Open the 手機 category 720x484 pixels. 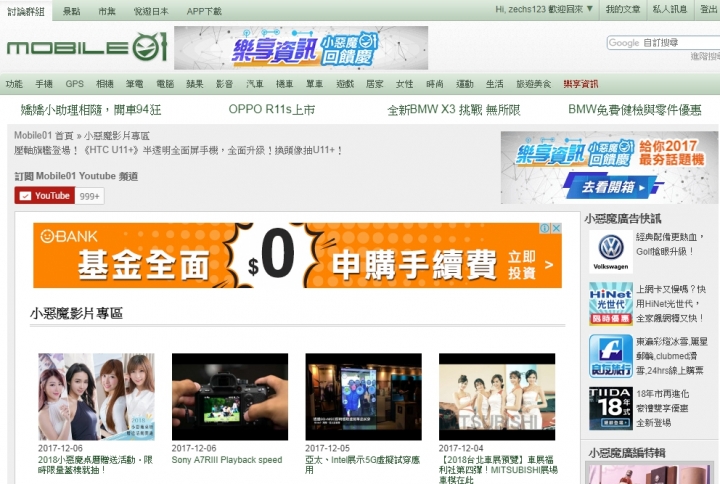44,84
